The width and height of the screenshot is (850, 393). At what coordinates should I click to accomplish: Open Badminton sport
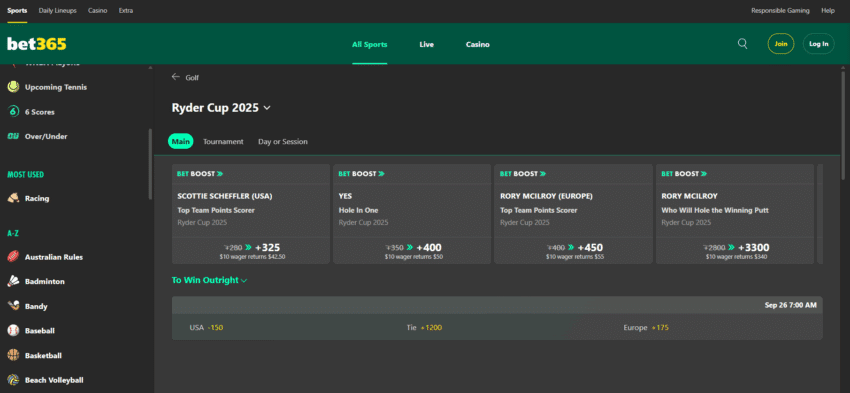[x=44, y=281]
